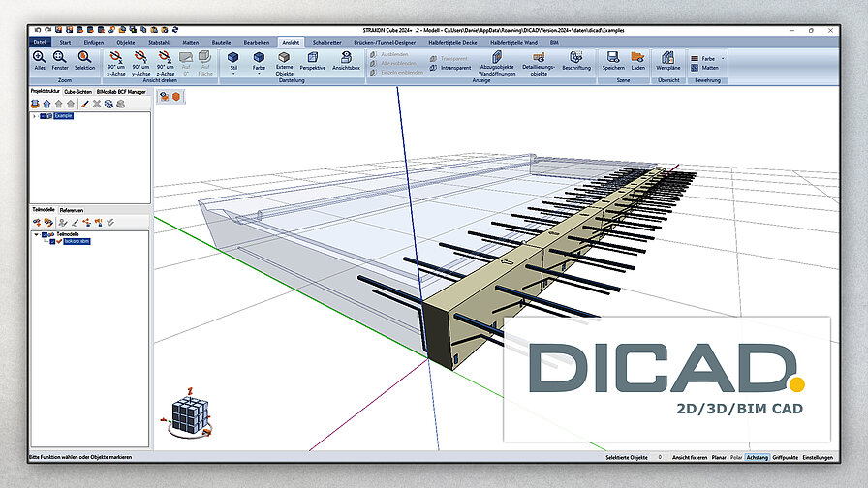Click the 3D navigation cube widget

[x=189, y=415]
